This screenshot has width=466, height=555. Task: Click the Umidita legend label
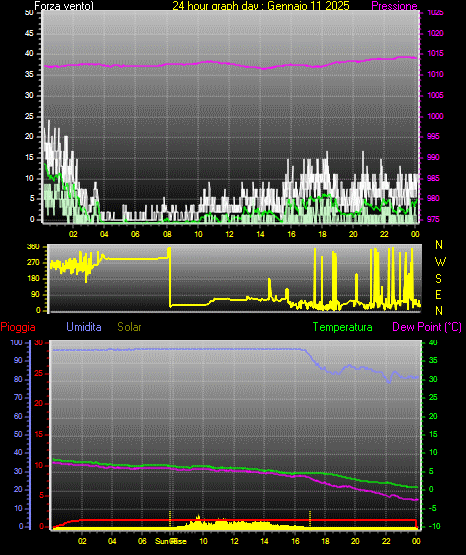click(x=84, y=327)
